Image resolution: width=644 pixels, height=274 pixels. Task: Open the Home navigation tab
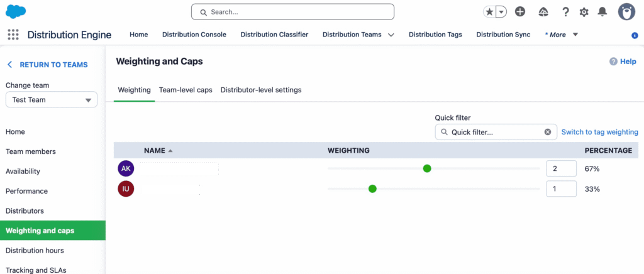point(139,35)
